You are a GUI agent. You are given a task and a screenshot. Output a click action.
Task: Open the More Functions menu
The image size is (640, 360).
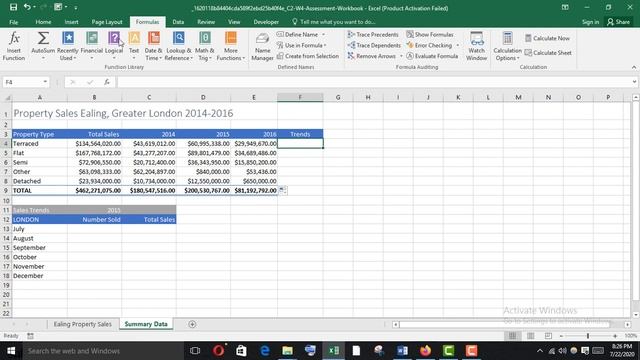point(231,46)
